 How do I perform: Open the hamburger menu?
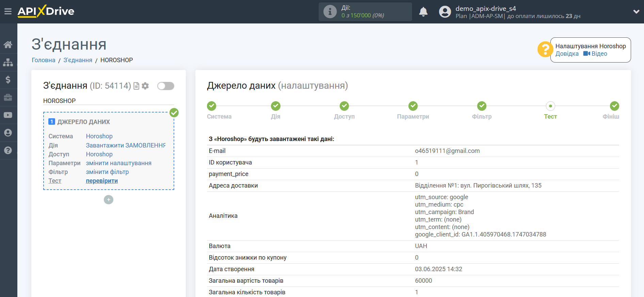pyautogui.click(x=8, y=12)
